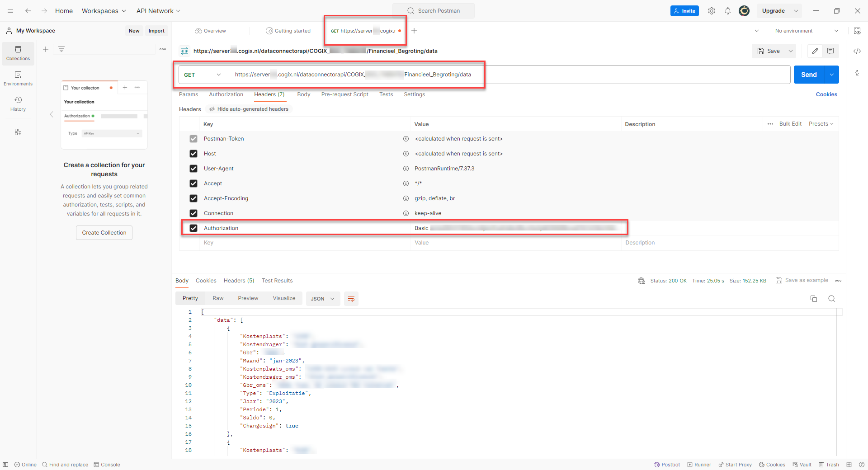Open the GET method dropdown
Screen dimensions: 868x470
pos(203,75)
